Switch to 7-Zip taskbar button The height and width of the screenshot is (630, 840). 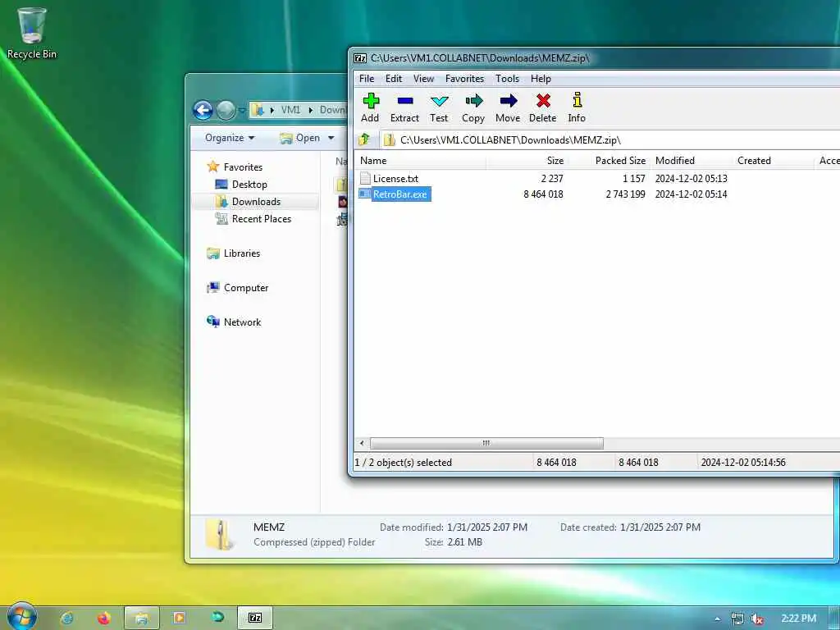point(256,619)
